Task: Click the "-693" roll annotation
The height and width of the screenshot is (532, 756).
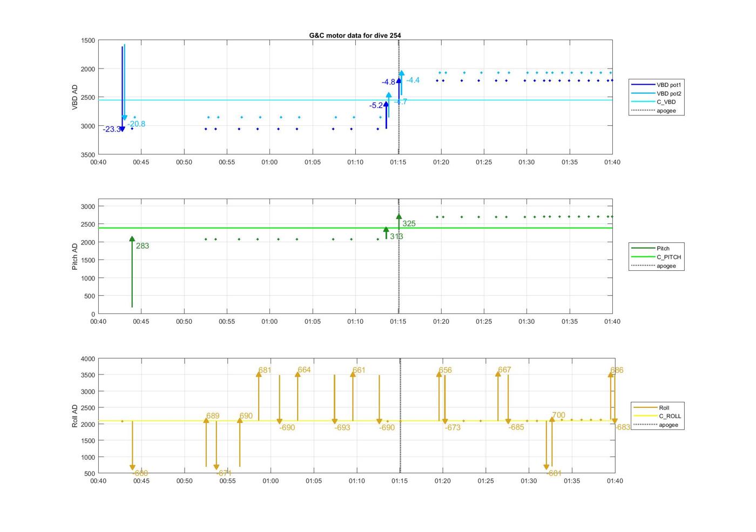Action: tap(342, 428)
